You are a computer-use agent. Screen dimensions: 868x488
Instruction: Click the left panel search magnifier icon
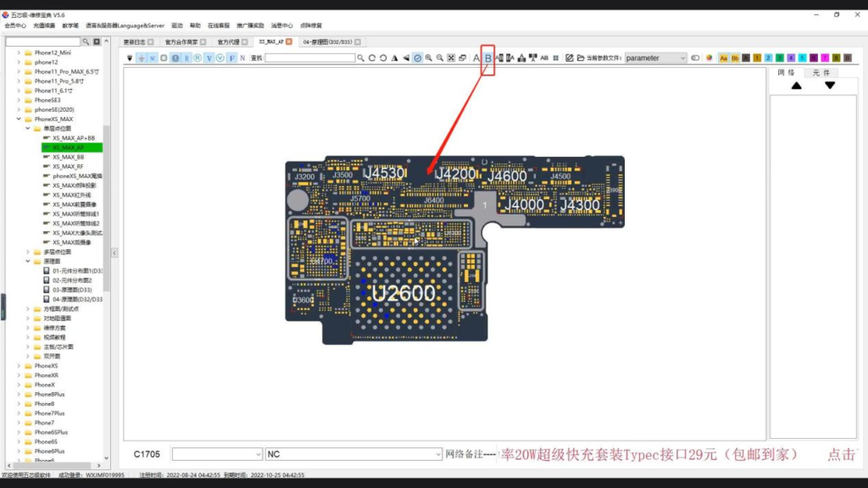[x=86, y=42]
